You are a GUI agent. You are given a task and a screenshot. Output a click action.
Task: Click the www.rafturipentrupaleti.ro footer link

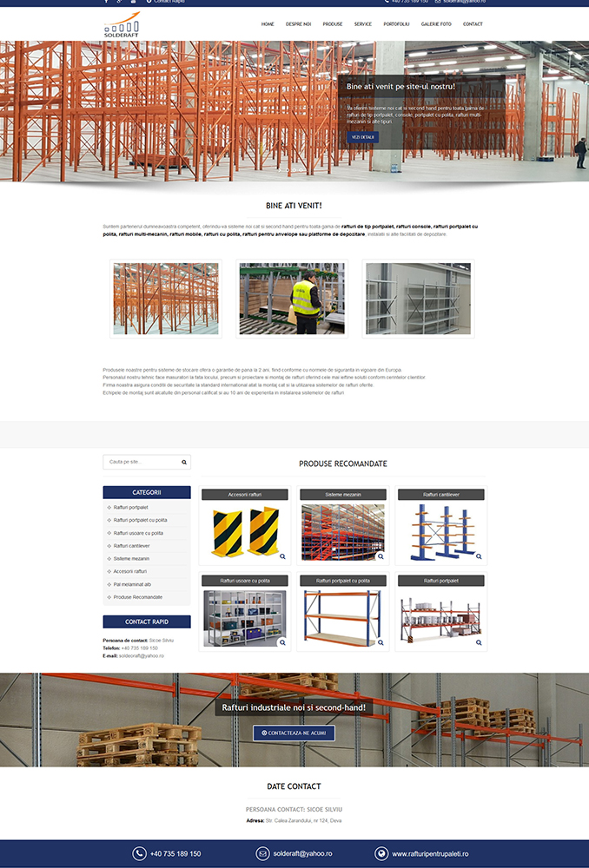[x=430, y=854]
